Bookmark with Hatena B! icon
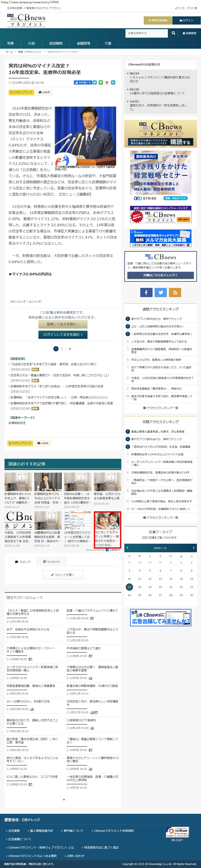 pyautogui.click(x=113, y=82)
